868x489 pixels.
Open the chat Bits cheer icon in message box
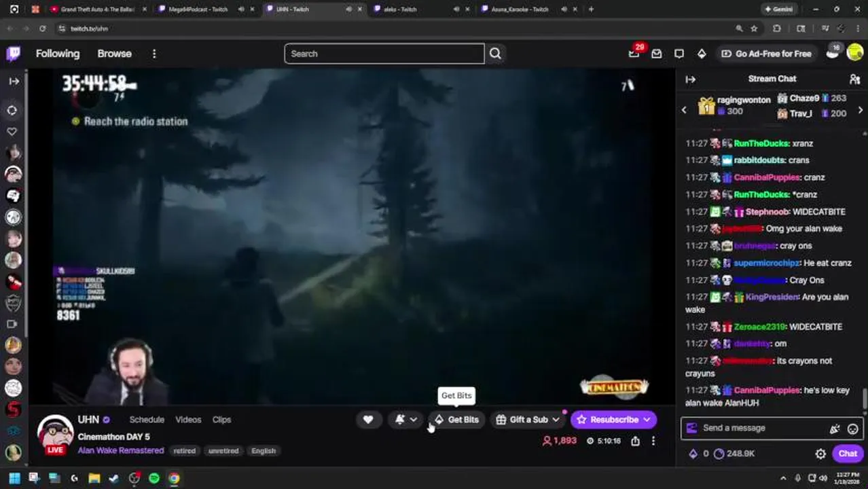pos(835,429)
